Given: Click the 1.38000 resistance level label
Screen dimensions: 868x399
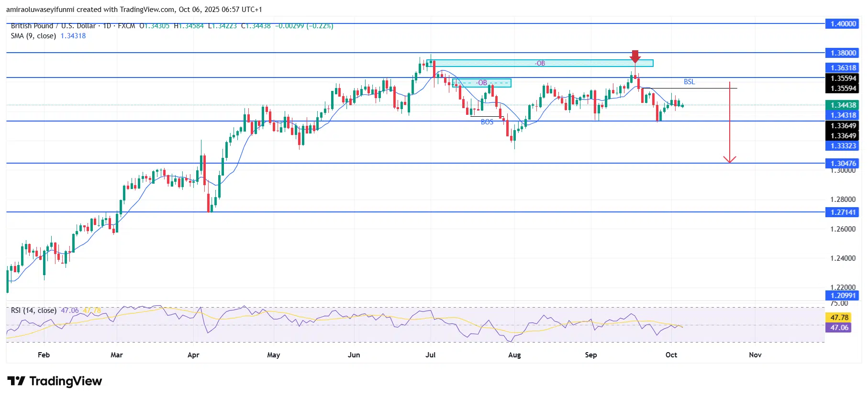Looking at the screenshot, I should coord(843,53).
